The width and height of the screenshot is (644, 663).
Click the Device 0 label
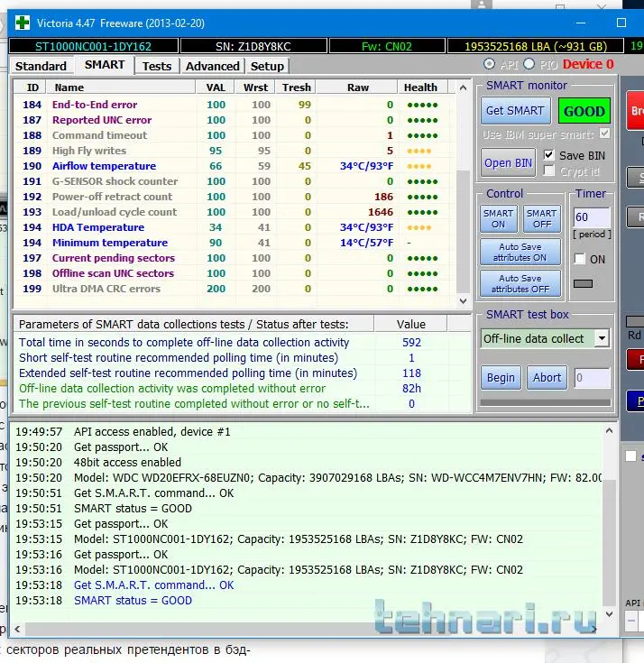588,64
